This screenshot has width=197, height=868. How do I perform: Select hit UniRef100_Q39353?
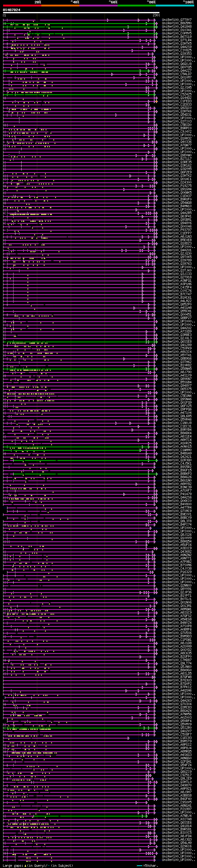177,54
